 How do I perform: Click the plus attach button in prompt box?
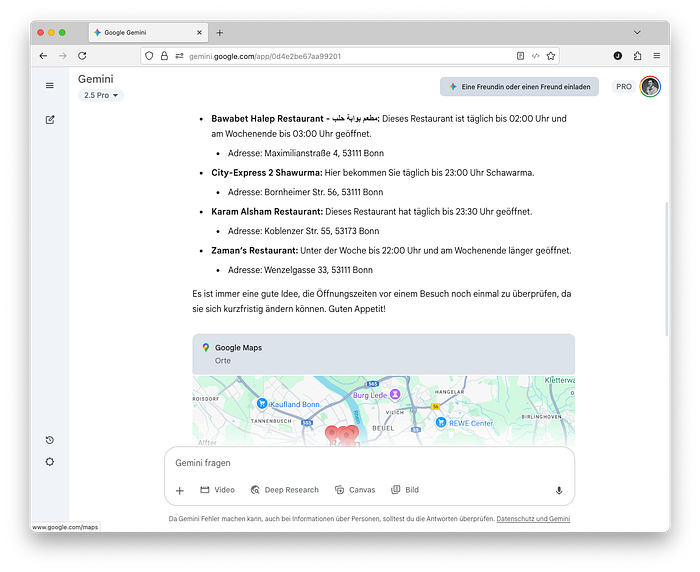pyautogui.click(x=179, y=491)
